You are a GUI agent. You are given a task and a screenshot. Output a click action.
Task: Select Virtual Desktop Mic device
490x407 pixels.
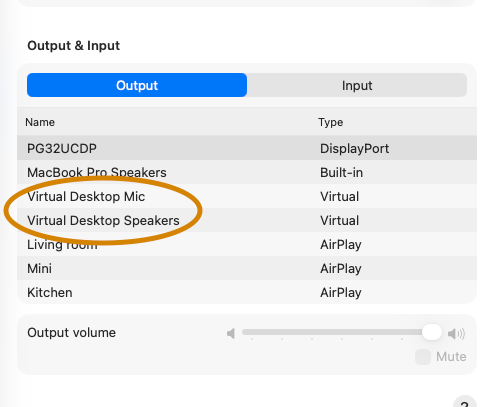click(x=247, y=196)
